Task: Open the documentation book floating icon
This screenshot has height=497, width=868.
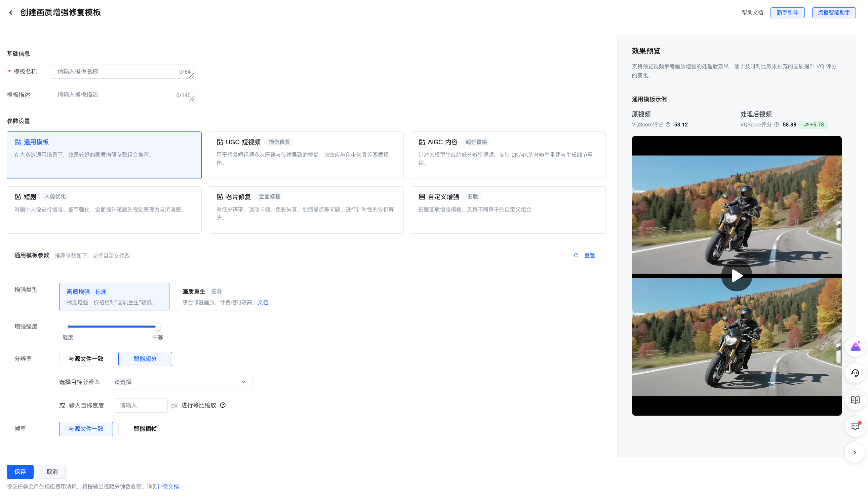Action: (855, 400)
